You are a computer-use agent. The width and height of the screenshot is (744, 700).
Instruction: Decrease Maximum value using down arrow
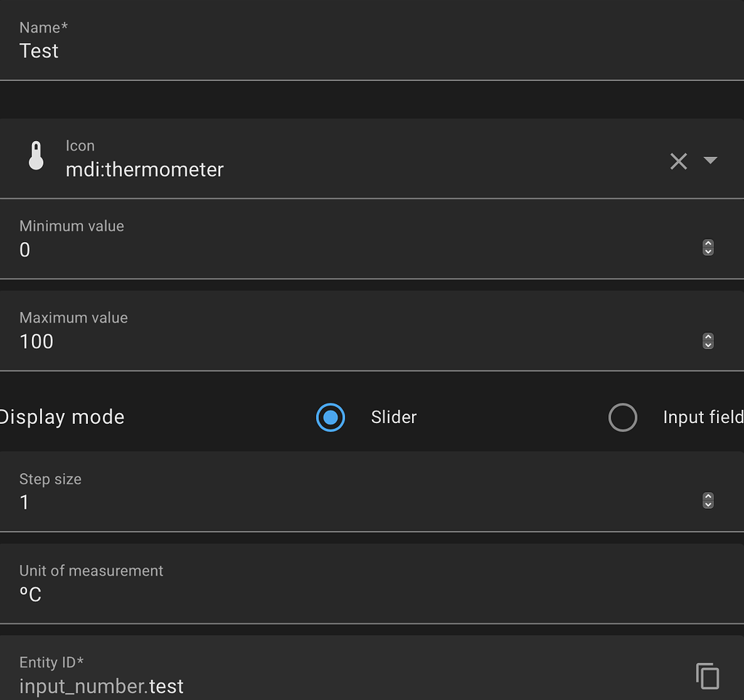tap(708, 345)
